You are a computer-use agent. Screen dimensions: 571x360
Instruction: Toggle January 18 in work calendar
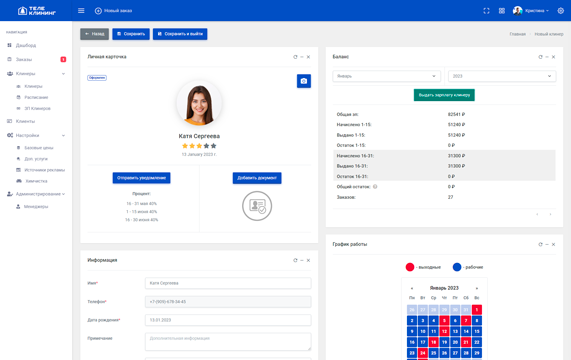(x=433, y=342)
